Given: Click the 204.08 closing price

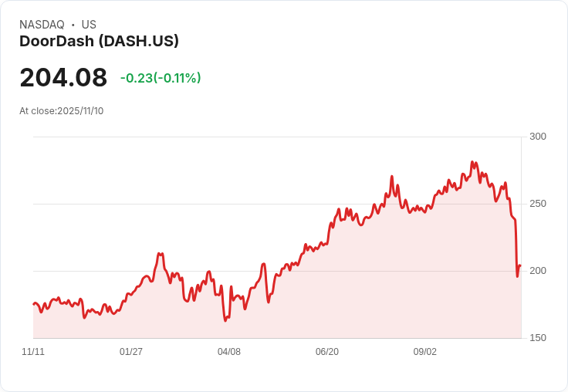Looking at the screenshot, I should (63, 77).
